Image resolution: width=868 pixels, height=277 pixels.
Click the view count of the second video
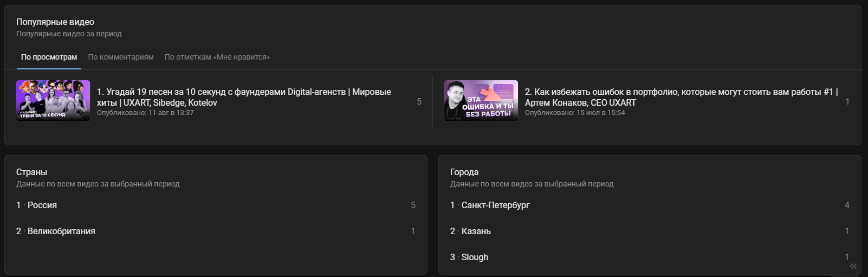point(847,101)
